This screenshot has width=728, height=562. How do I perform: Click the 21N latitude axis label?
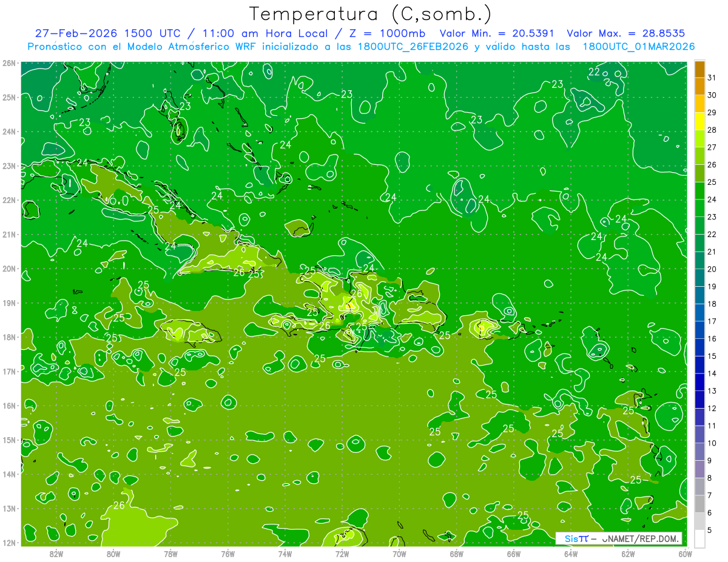pyautogui.click(x=9, y=234)
